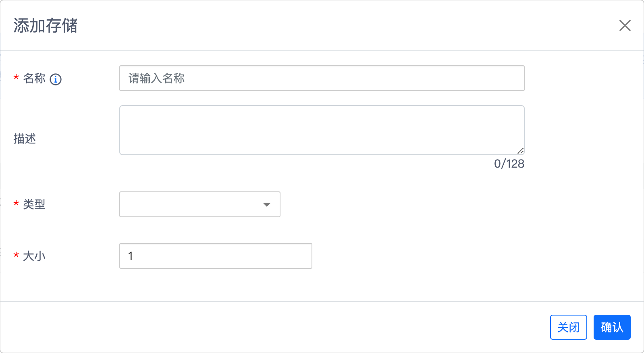This screenshot has width=644, height=353.
Task: Click the dropdown arrow in 类型 field
Action: point(266,205)
